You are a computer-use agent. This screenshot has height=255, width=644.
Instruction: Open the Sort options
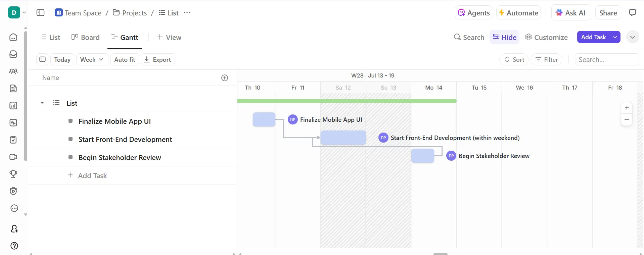(x=514, y=59)
